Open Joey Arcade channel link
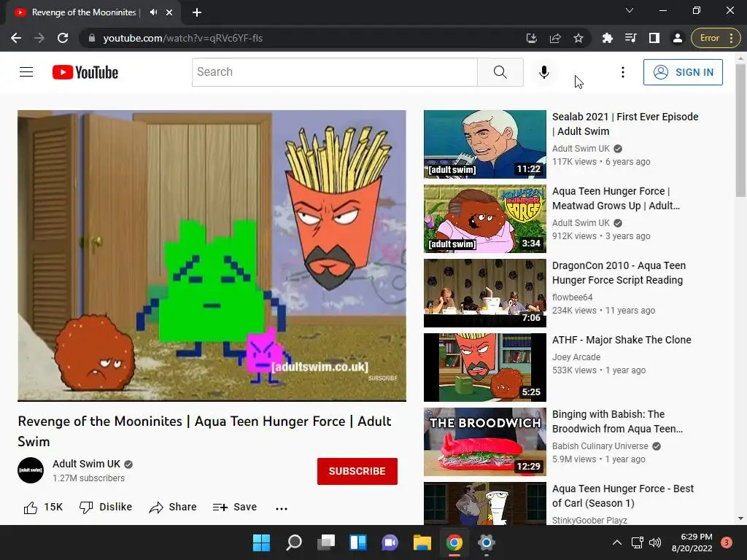Screen dimensions: 747x560 [x=576, y=357]
